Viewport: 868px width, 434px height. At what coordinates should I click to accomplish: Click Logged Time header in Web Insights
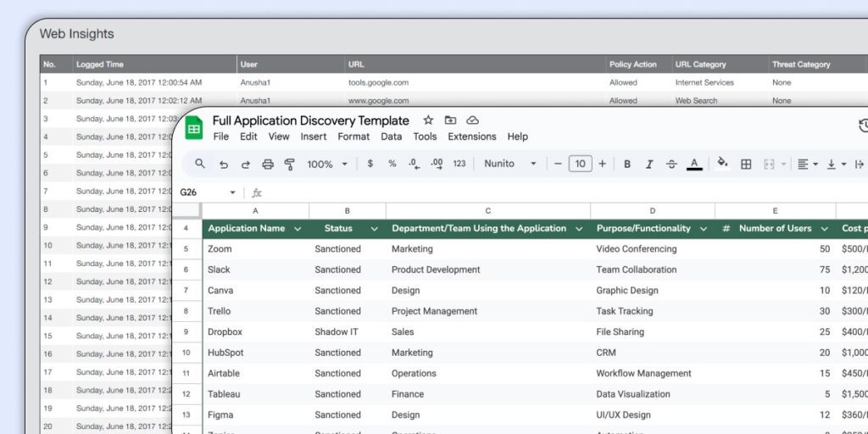[x=100, y=64]
